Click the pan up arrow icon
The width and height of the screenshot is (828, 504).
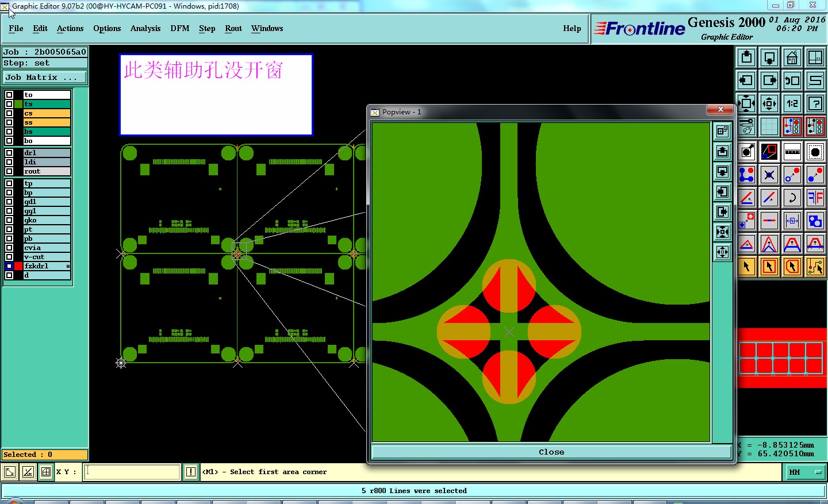[x=746, y=57]
